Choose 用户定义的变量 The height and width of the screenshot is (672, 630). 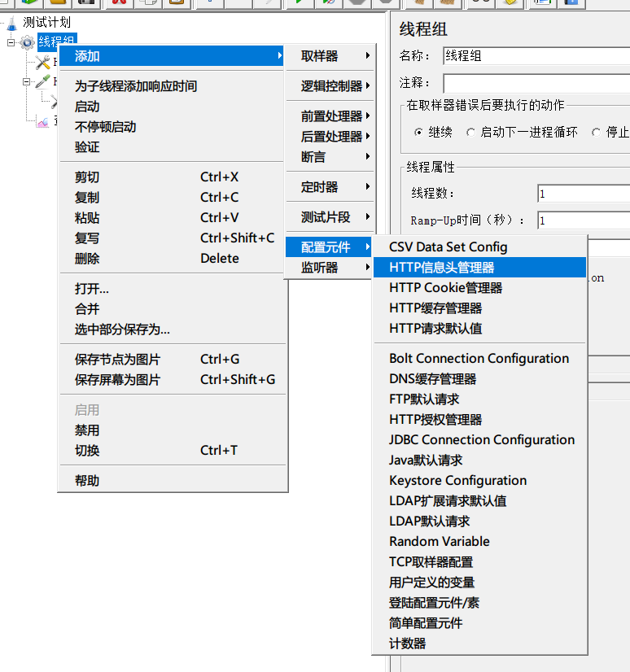click(479, 583)
